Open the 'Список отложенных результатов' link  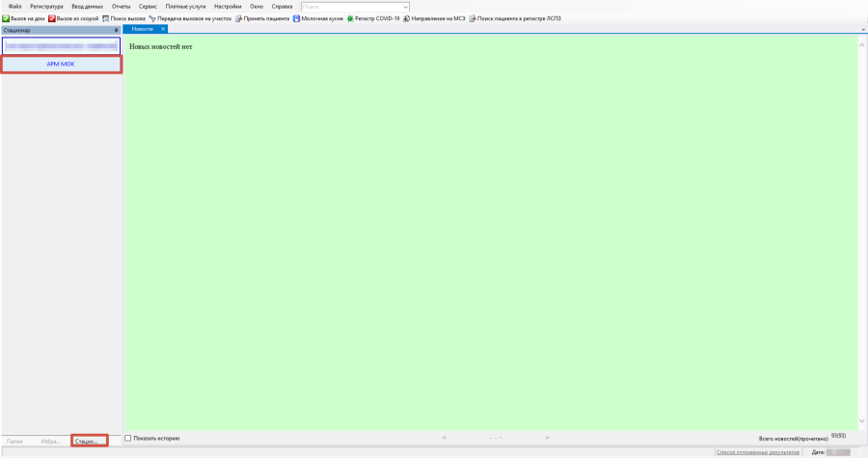757,451
